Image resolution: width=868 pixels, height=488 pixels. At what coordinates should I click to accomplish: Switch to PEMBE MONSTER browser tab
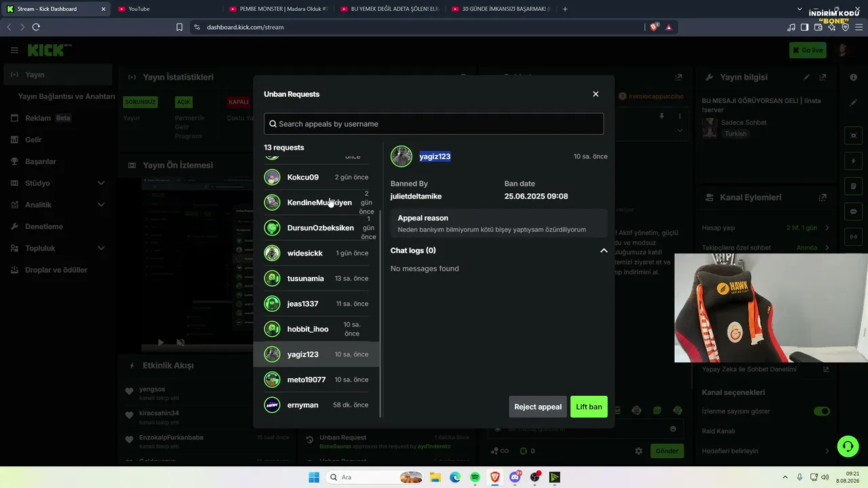click(278, 9)
